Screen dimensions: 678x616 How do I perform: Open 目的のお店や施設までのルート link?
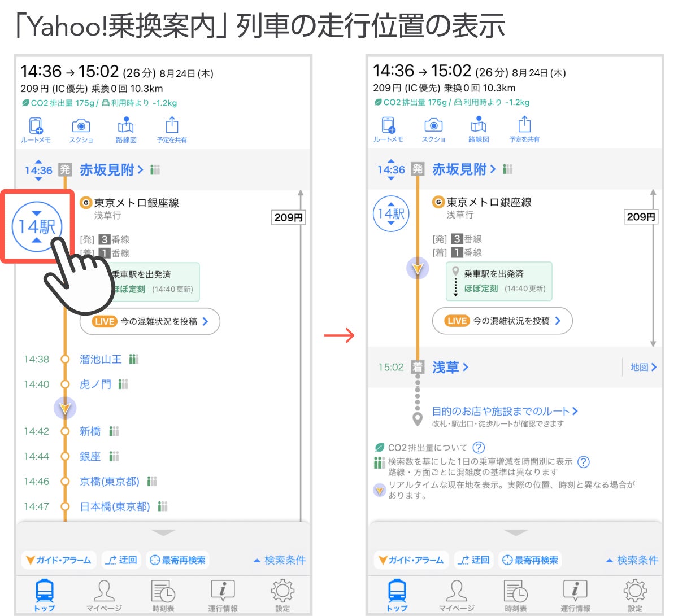click(x=505, y=411)
